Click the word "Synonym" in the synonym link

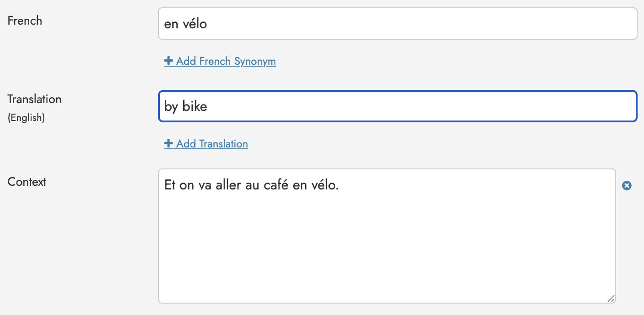(255, 61)
